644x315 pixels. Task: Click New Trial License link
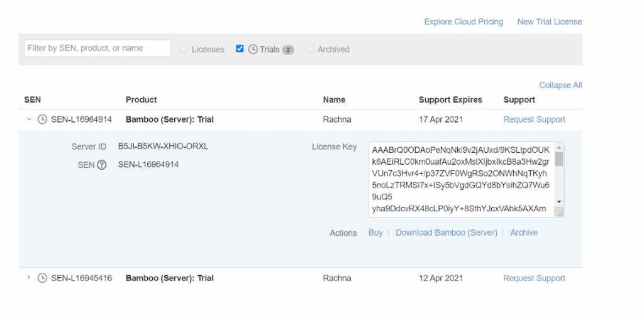tap(549, 22)
